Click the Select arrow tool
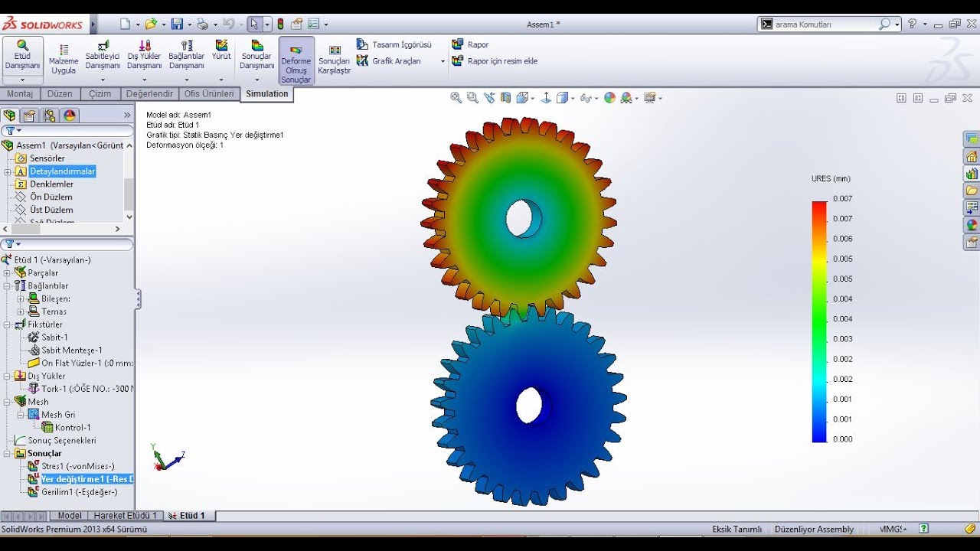The image size is (980, 551). tap(255, 24)
